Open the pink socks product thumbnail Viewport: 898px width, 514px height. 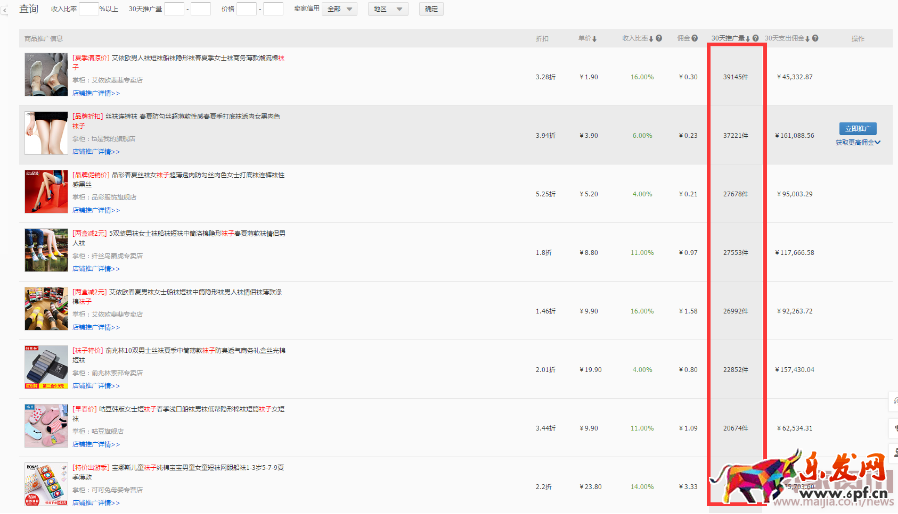tap(45, 425)
